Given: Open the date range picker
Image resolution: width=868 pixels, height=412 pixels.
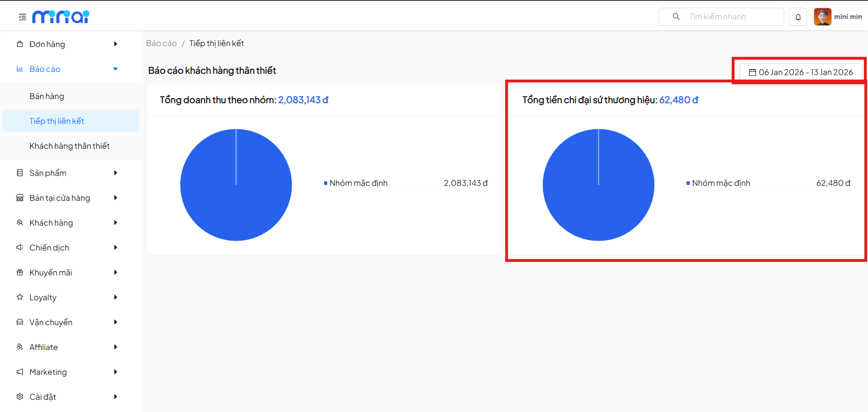Looking at the screenshot, I should click(x=801, y=72).
